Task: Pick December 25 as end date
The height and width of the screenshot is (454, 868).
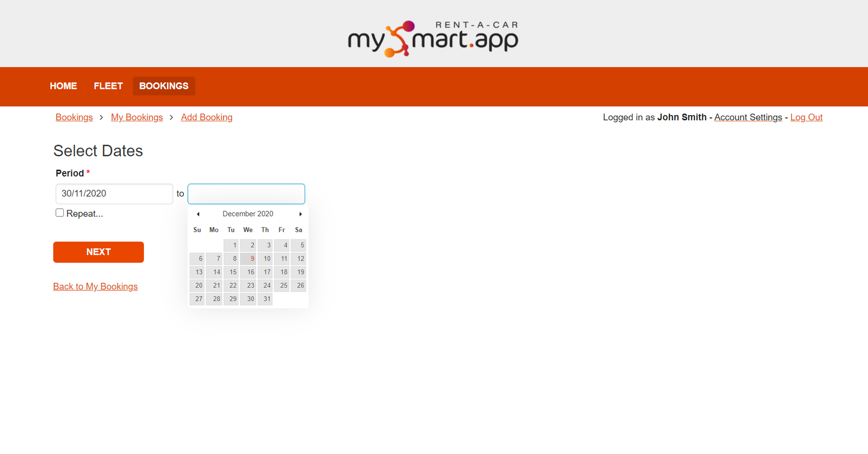Action: pos(283,285)
